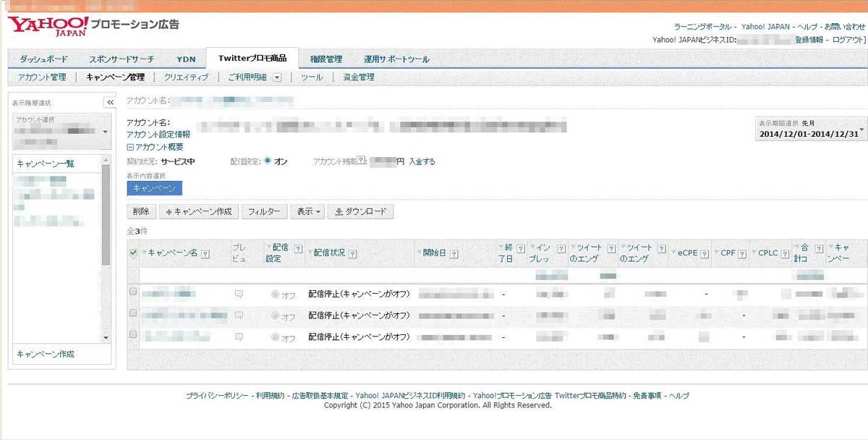The height and width of the screenshot is (440, 868).
Task: Click help icon beside アカウント残高
Action: click(x=361, y=161)
